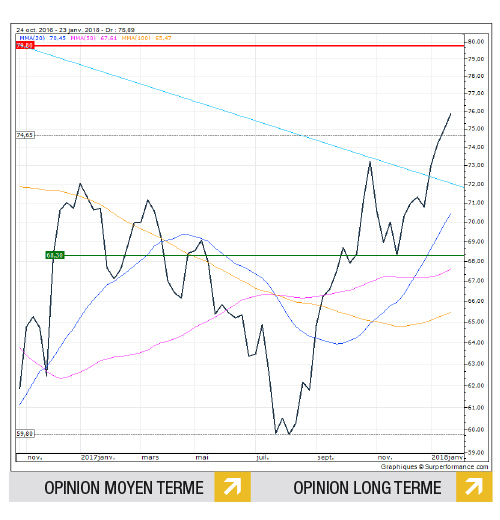Select the MMA(100) legend entry

pyautogui.click(x=146, y=38)
